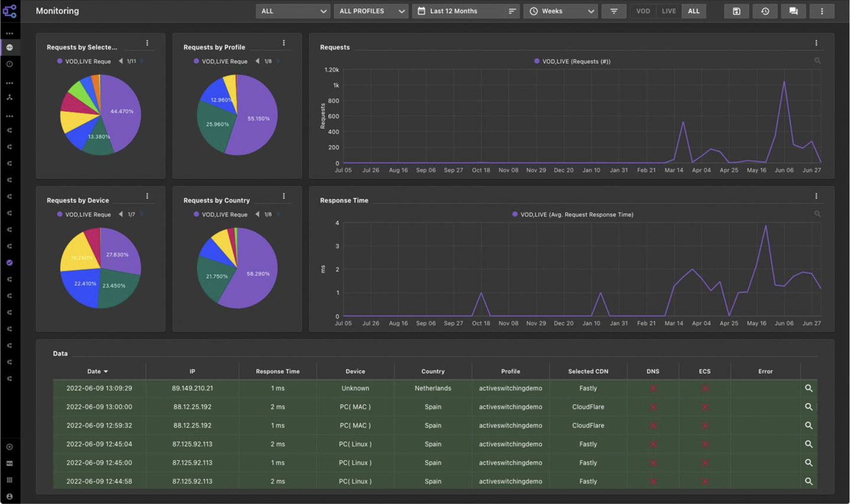850x504 pixels.
Task: Click the Unknown device cell
Action: click(x=355, y=388)
